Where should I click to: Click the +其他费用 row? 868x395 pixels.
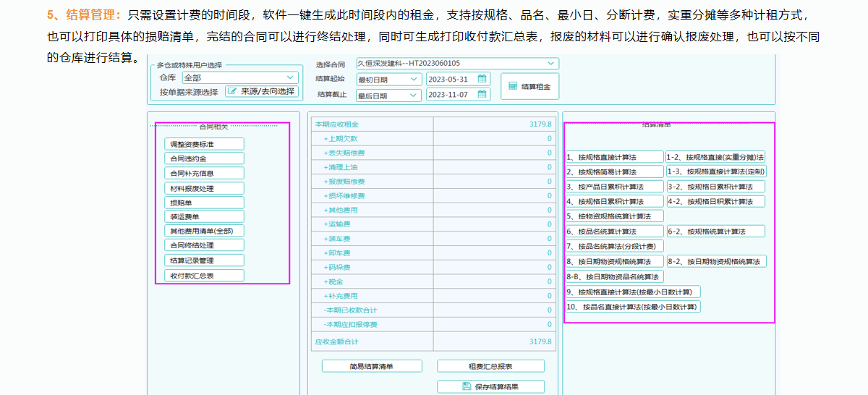[433, 210]
